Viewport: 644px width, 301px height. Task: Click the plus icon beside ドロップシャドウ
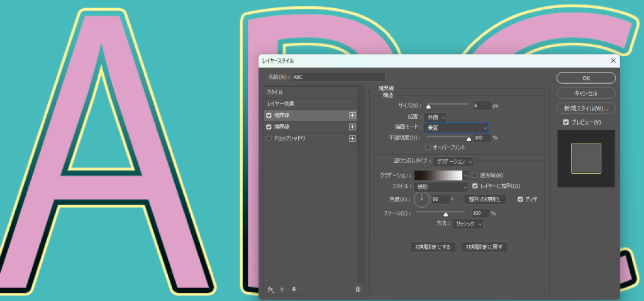(352, 139)
